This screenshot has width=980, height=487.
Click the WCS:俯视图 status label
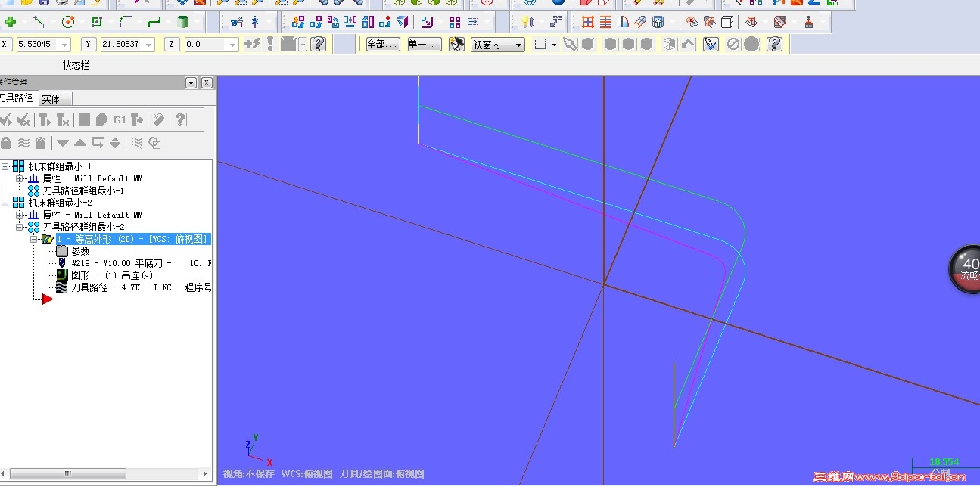[306, 474]
